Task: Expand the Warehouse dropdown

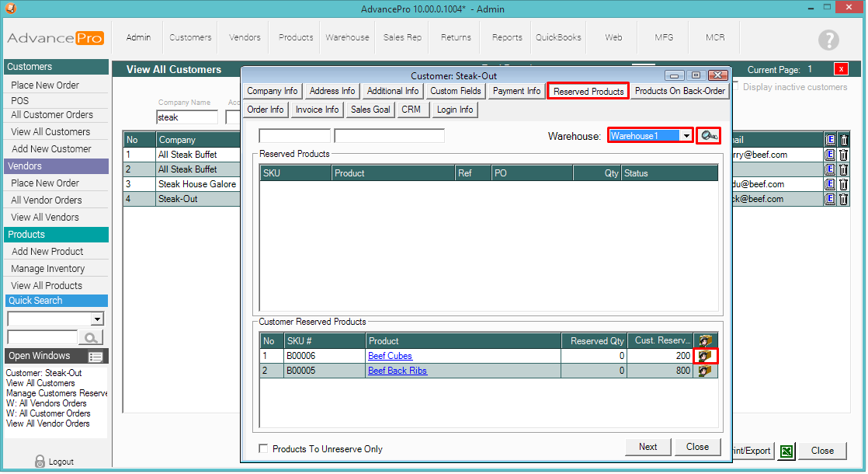Action: point(686,136)
